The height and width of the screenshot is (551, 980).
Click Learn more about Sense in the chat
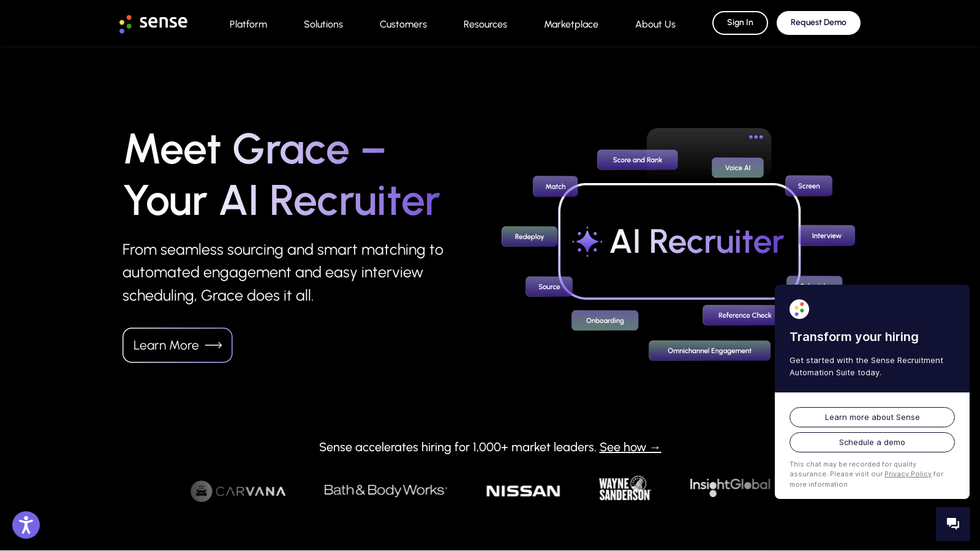click(x=872, y=418)
